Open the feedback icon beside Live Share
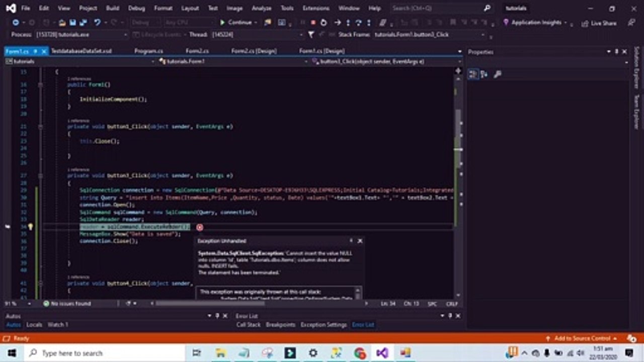Screen dimensions: 644x362 pos(631,23)
